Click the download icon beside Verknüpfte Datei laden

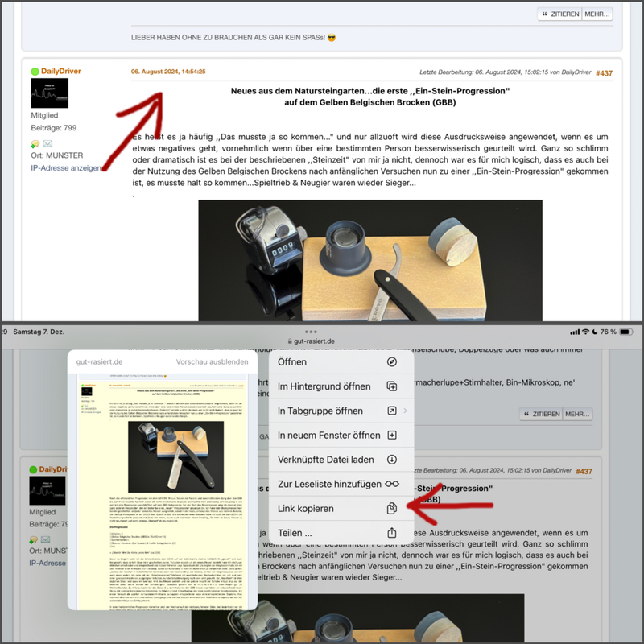click(x=392, y=460)
